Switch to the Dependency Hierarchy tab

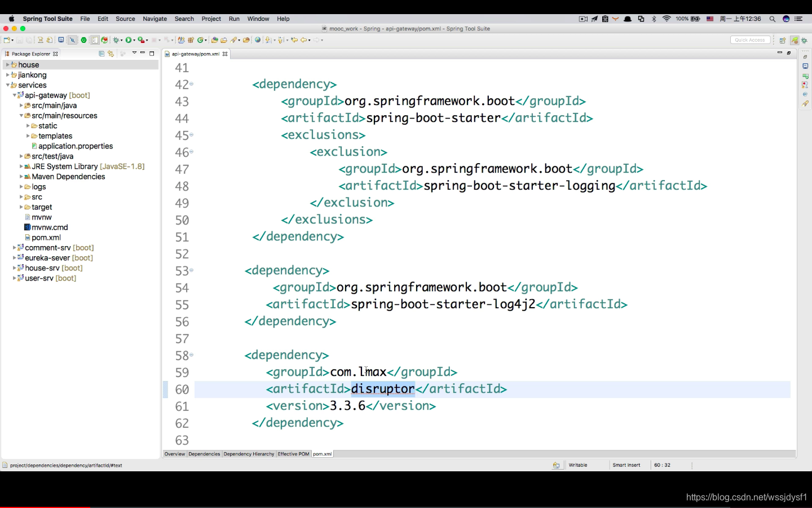(x=249, y=454)
